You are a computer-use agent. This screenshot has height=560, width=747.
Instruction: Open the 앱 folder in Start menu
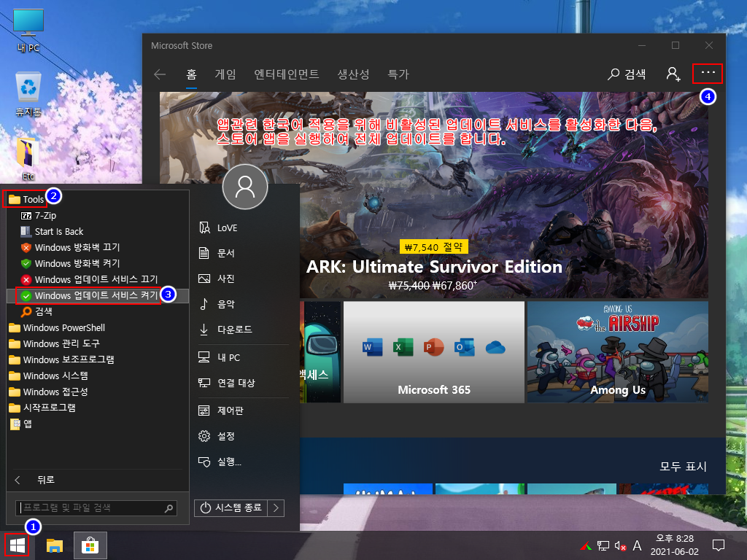(20, 424)
